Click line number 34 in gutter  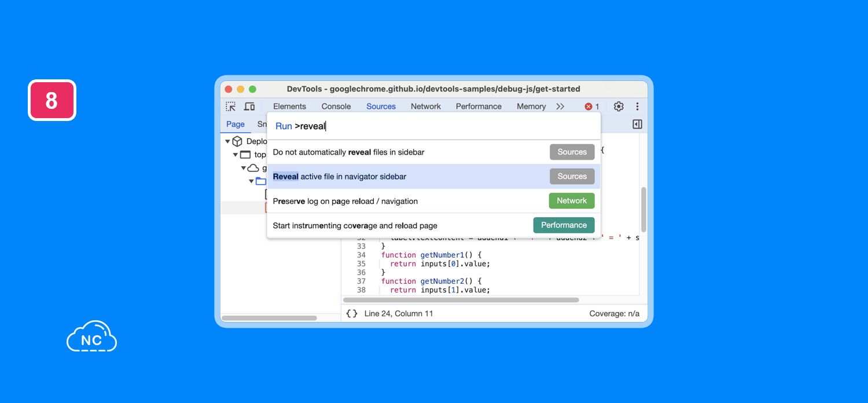(x=361, y=255)
